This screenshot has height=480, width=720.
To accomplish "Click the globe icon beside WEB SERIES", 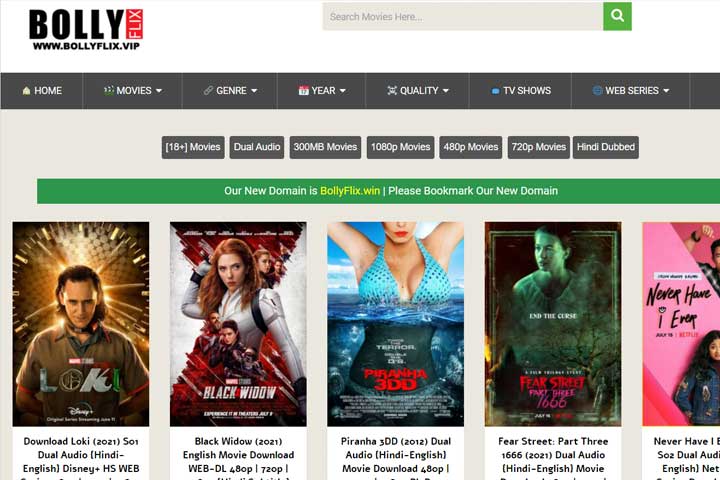I will tap(597, 90).
